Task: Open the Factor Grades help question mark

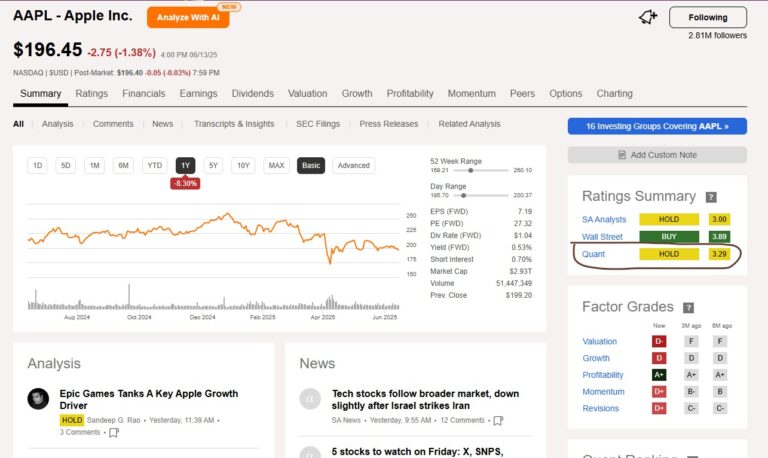Action: [x=688, y=308]
